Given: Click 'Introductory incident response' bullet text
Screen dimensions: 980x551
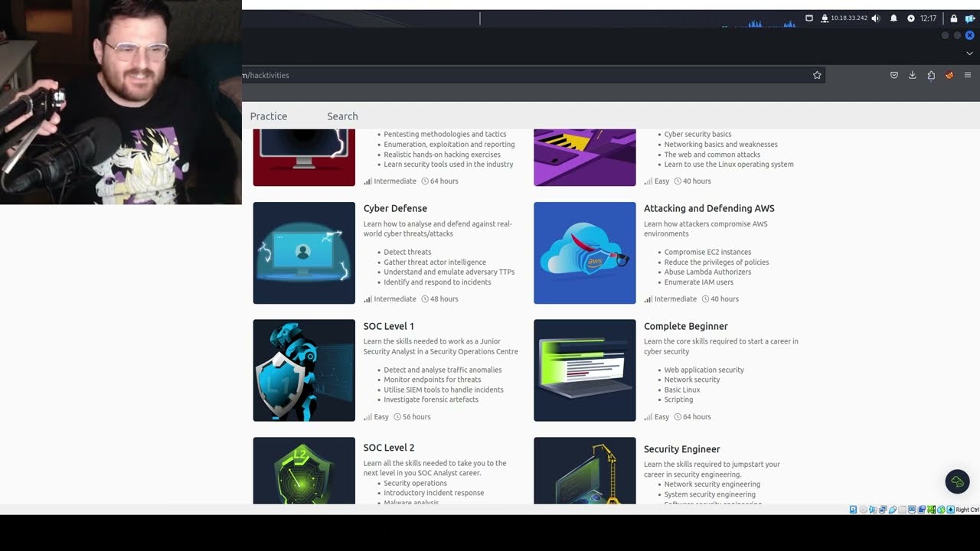Looking at the screenshot, I should pyautogui.click(x=434, y=493).
